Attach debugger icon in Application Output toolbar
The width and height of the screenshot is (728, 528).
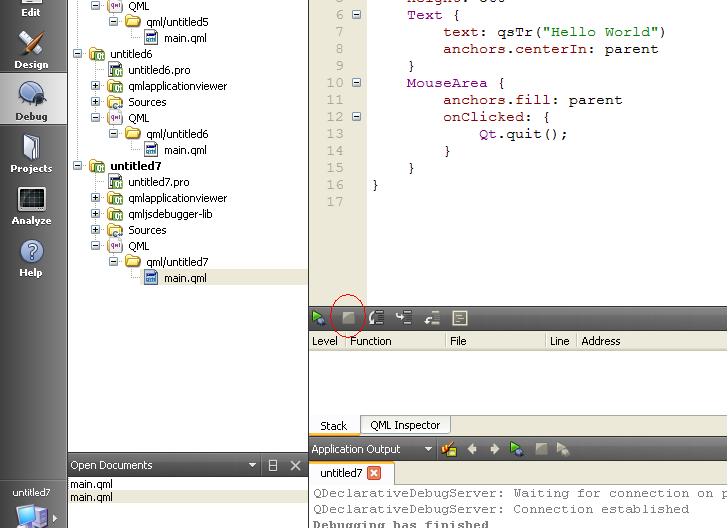pyautogui.click(x=563, y=449)
